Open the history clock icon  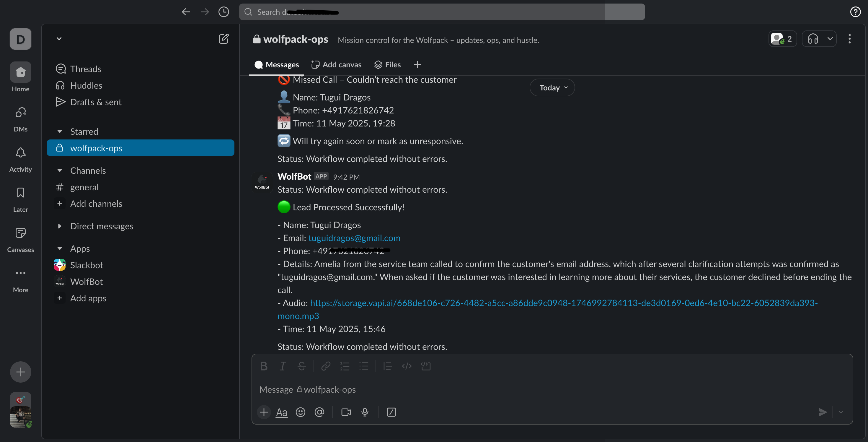[223, 12]
